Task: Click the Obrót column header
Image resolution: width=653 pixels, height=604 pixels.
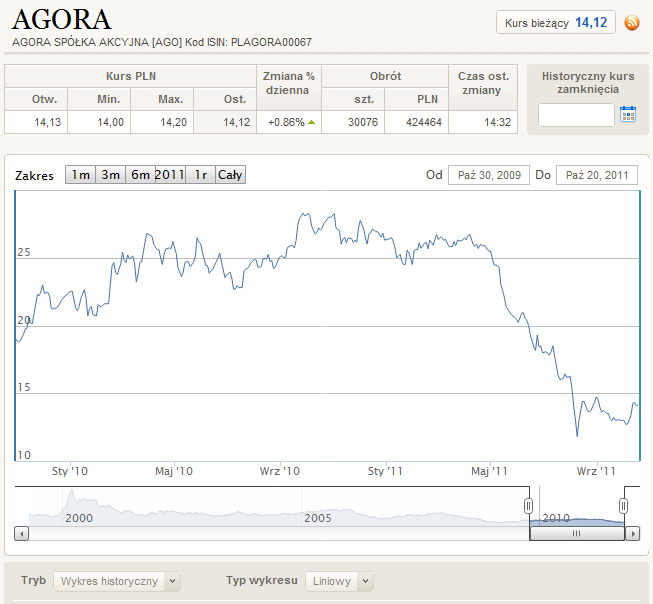Action: click(385, 76)
